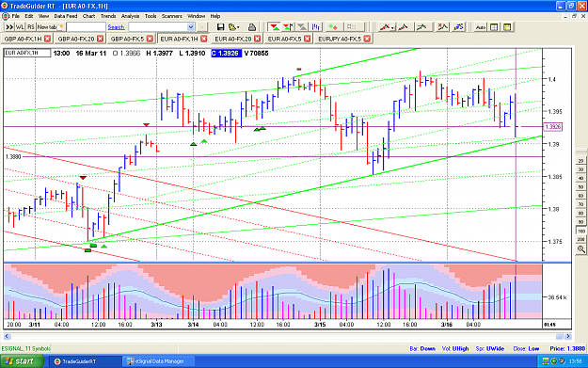Open the File menu

pos(15,16)
